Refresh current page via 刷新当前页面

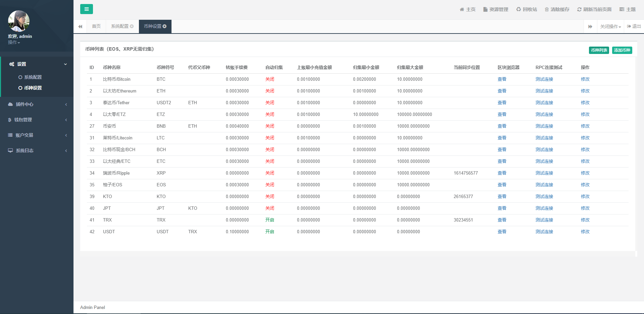(x=594, y=9)
